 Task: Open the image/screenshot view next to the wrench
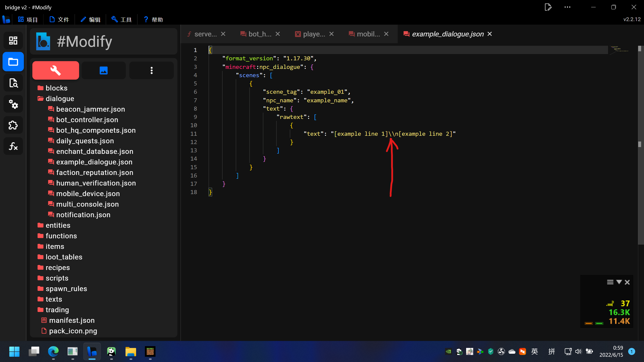(103, 70)
